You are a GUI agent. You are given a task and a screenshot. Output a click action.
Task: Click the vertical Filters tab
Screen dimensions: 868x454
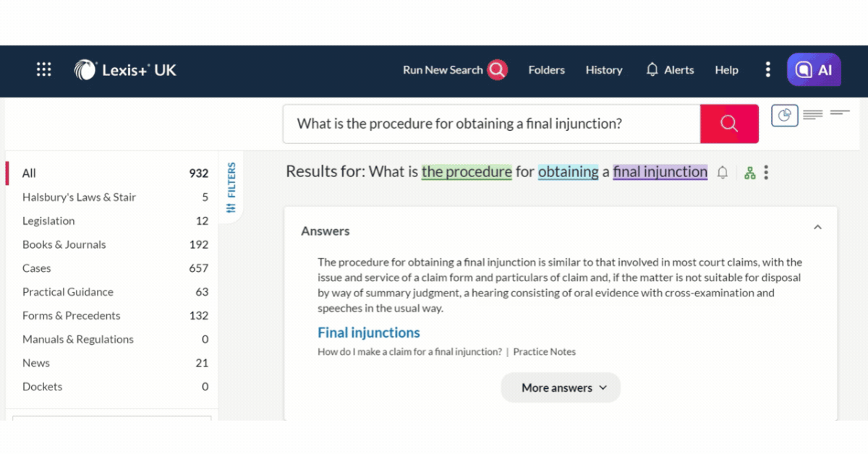click(x=231, y=187)
